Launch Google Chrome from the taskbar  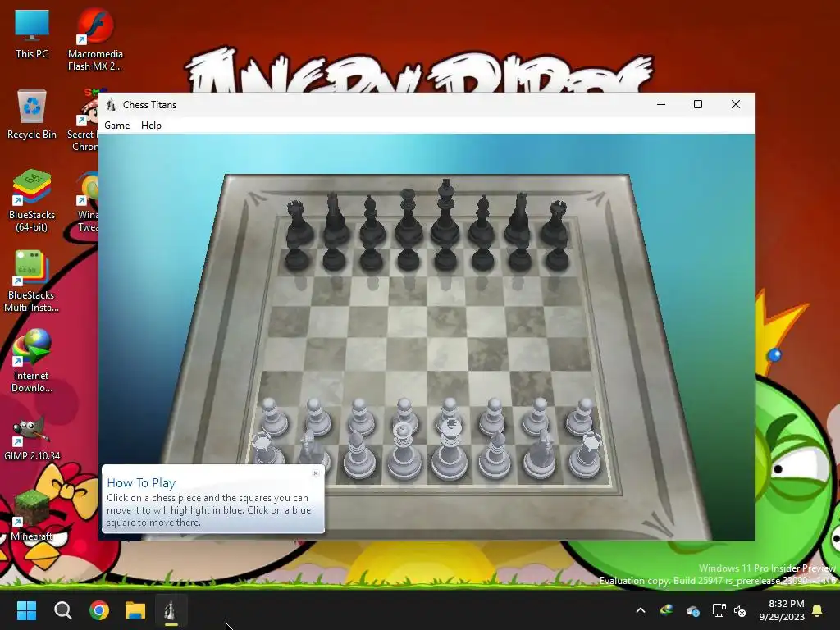coord(99,610)
